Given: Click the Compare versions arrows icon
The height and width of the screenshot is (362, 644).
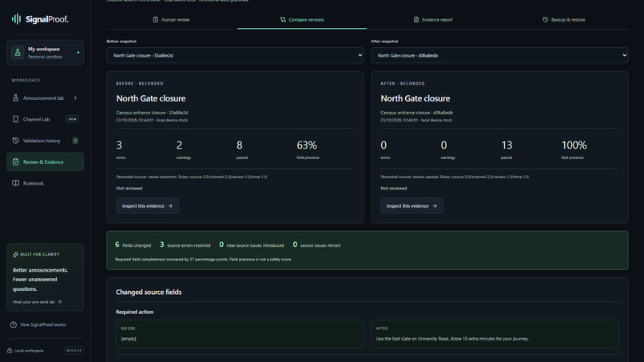Looking at the screenshot, I should [x=283, y=20].
